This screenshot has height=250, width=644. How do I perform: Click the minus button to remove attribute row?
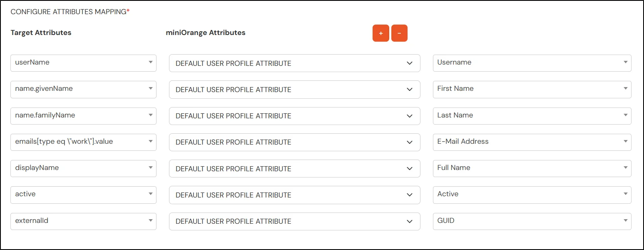399,33
